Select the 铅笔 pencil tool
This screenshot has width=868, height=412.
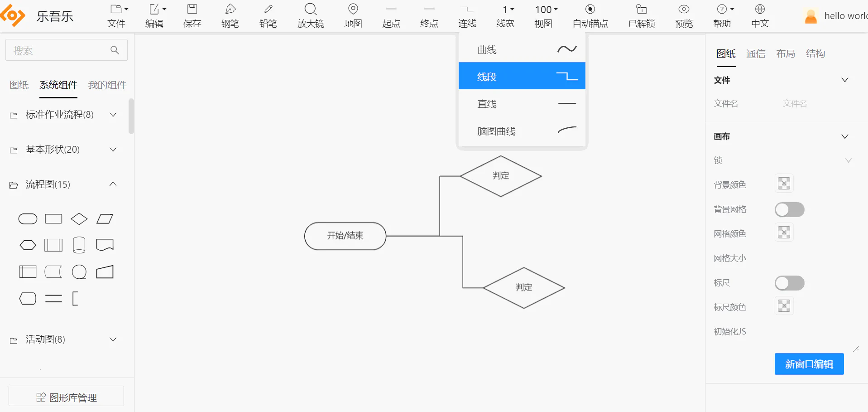point(268,16)
